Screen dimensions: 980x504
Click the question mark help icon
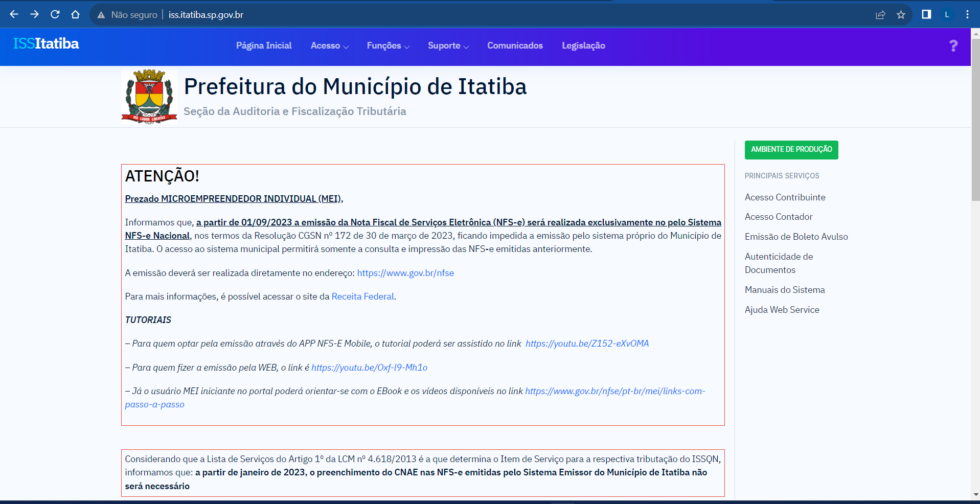(953, 46)
